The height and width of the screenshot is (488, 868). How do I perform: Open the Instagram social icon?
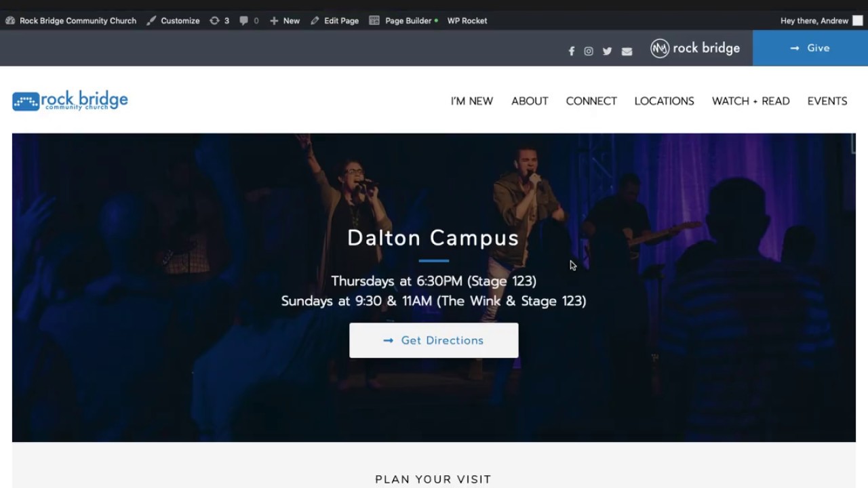[589, 52]
